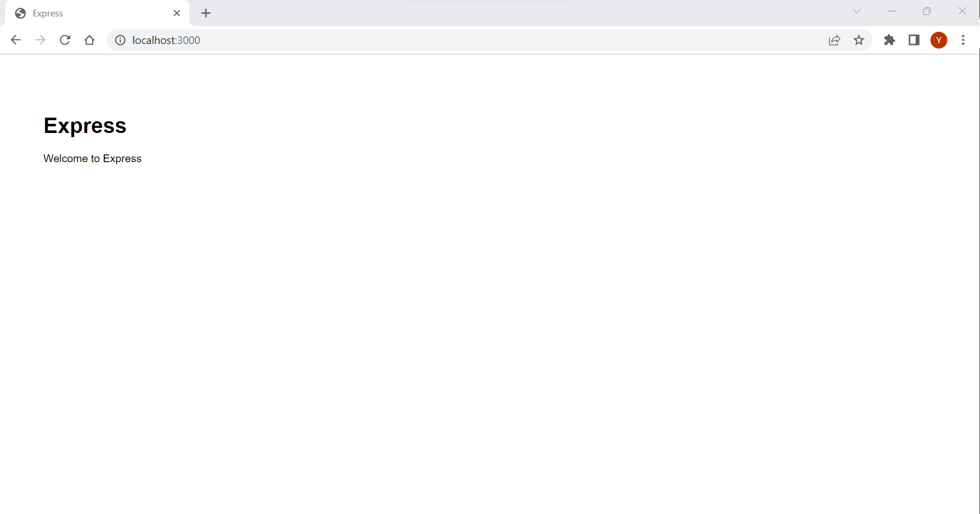Go back to the previous page

pos(16,40)
